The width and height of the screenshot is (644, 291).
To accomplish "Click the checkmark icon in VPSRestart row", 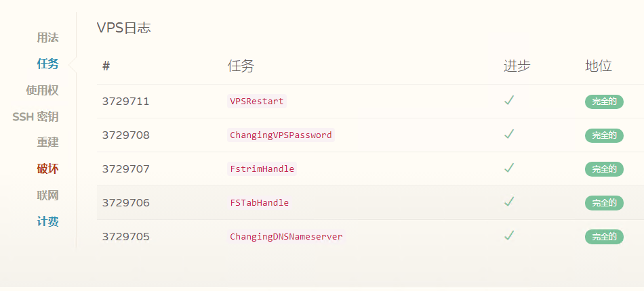I will 509,100.
